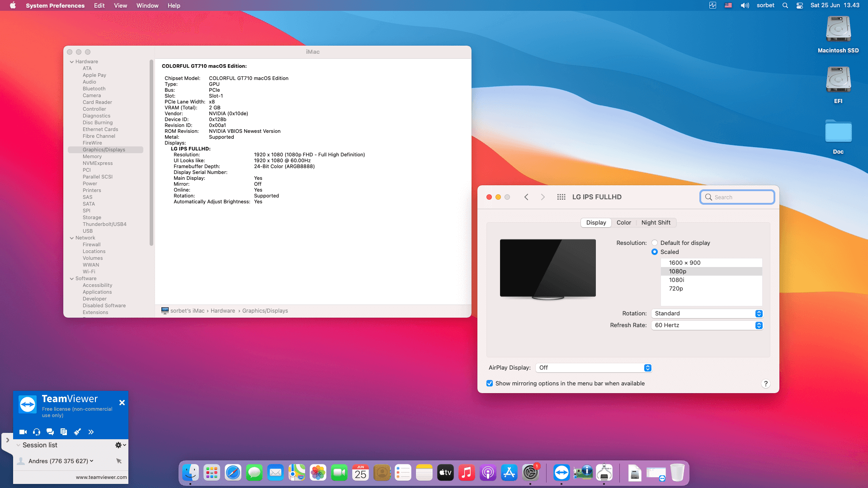The height and width of the screenshot is (488, 868).
Task: Click the TeamViewer whiteboard brush icon
Action: click(x=77, y=432)
